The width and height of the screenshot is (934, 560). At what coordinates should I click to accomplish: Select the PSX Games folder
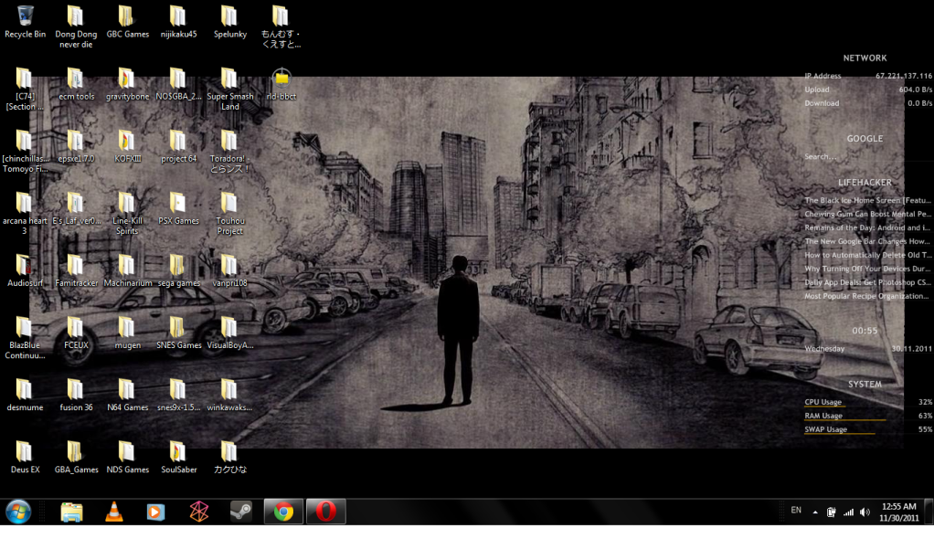pos(179,208)
